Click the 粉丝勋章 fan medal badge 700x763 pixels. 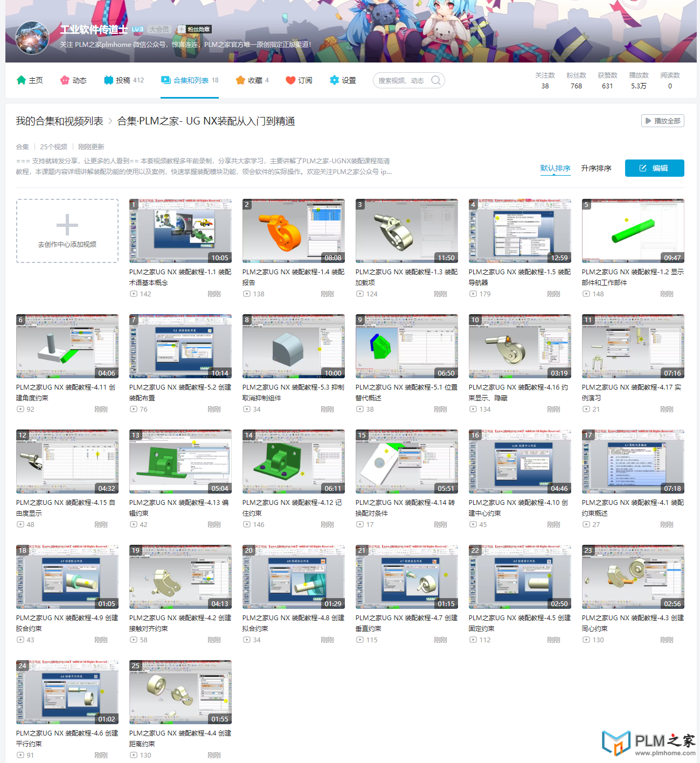tap(194, 29)
